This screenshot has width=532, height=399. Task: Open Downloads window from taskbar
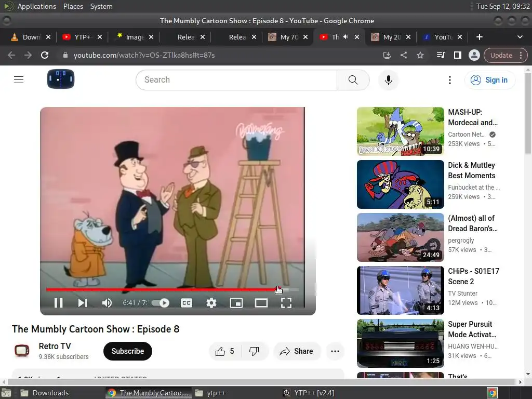pos(45,393)
